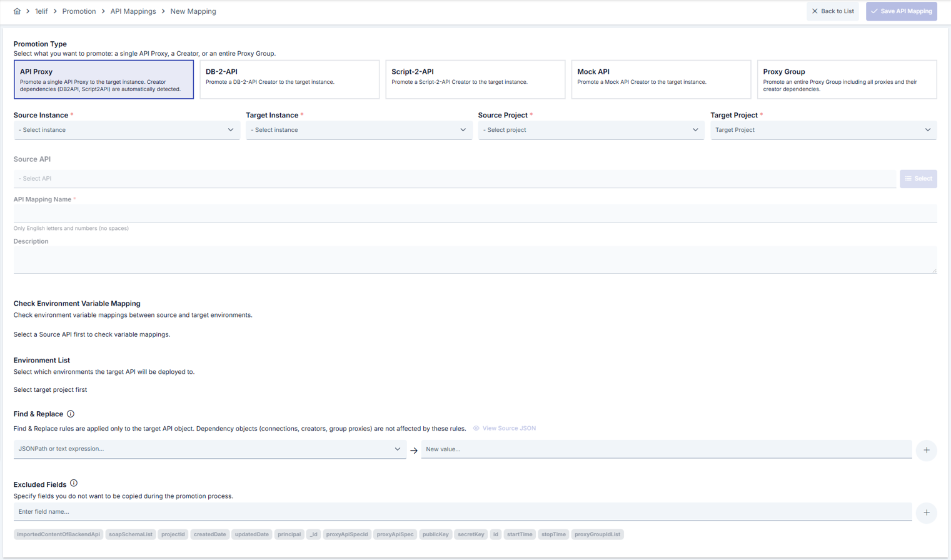Screen dimensions: 951x560
Task: Click proxyGroupIdList tag
Action: pyautogui.click(x=598, y=534)
